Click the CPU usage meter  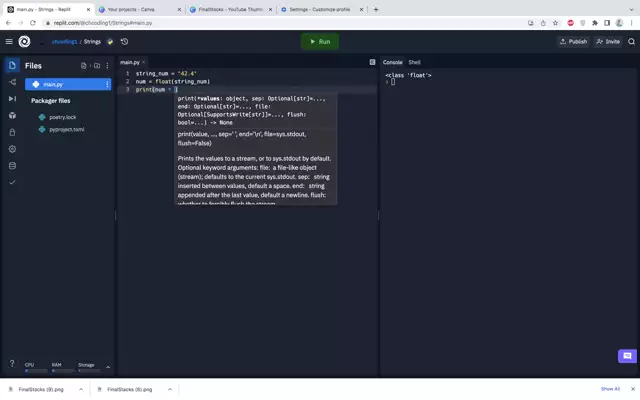36,367
